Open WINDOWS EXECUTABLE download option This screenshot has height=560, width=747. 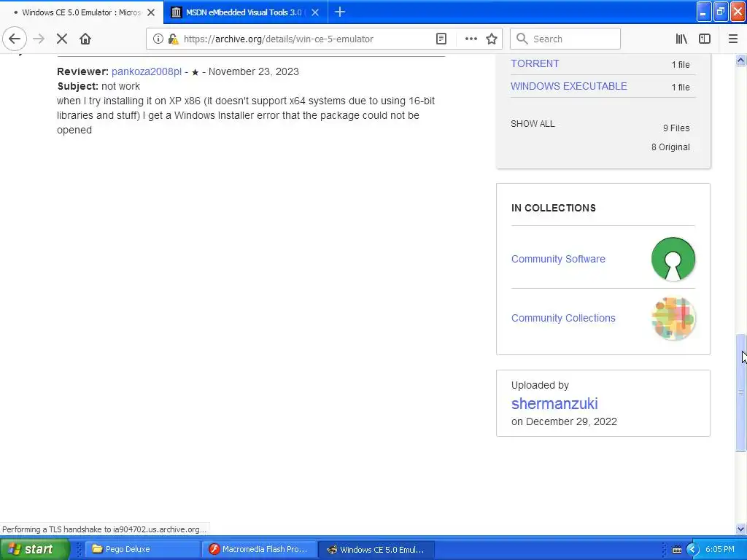tap(569, 86)
